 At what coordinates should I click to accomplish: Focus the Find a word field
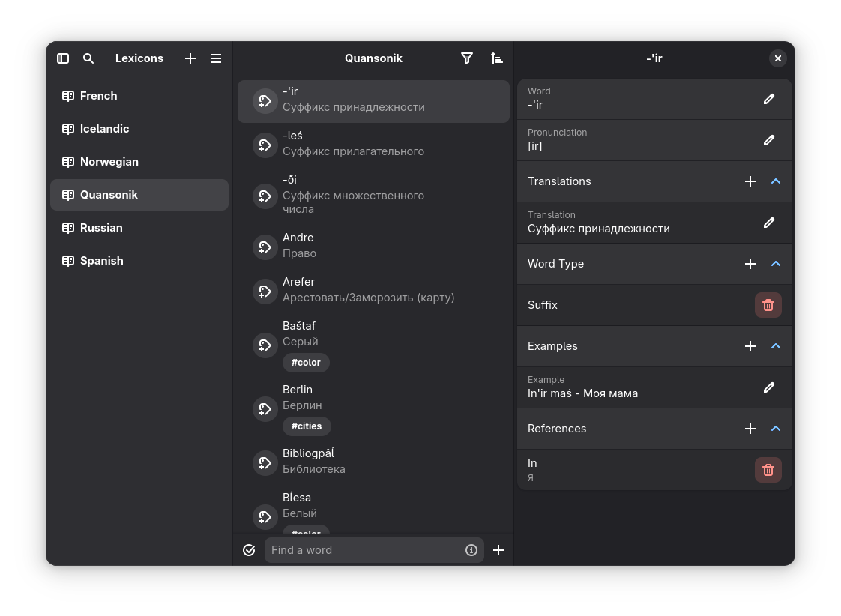(x=365, y=550)
